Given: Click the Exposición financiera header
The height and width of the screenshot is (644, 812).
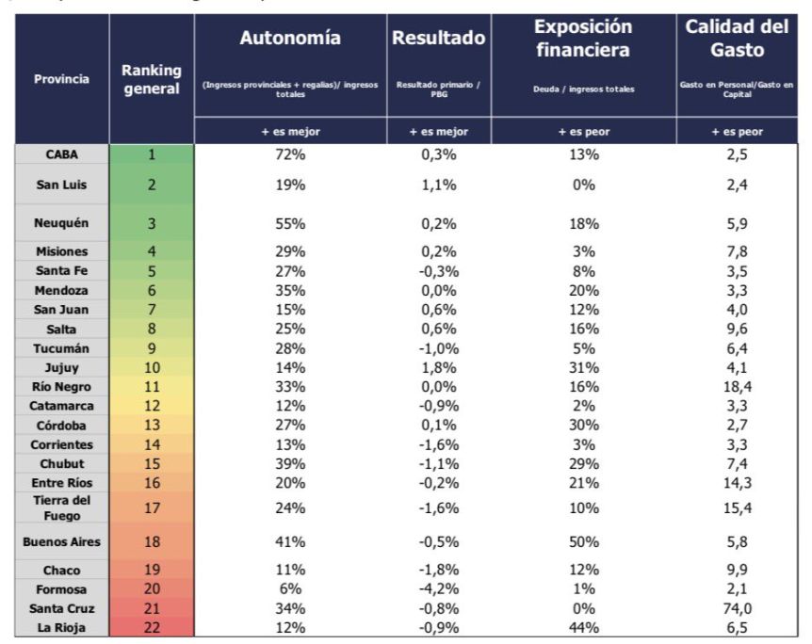Looking at the screenshot, I should click(x=583, y=39).
